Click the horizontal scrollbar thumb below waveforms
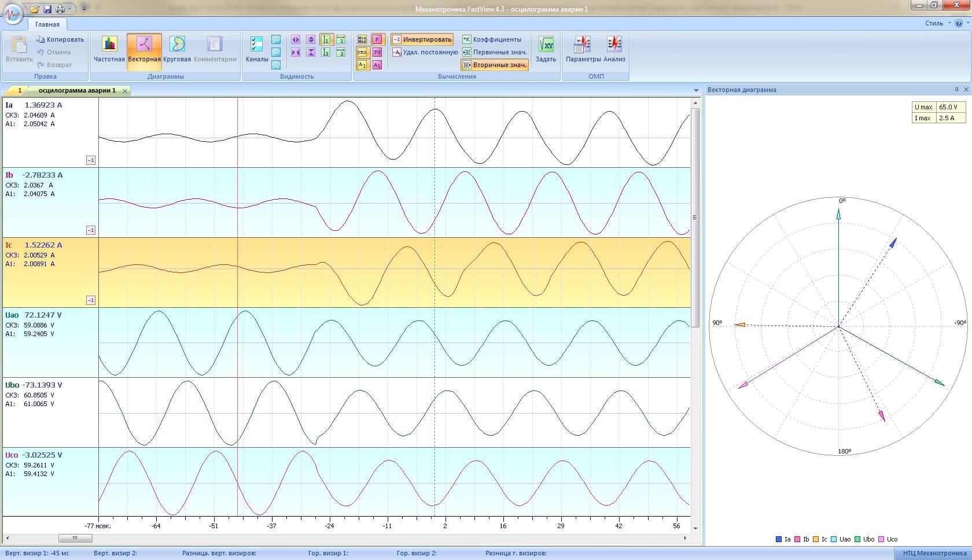The width and height of the screenshot is (972, 560). (x=75, y=538)
